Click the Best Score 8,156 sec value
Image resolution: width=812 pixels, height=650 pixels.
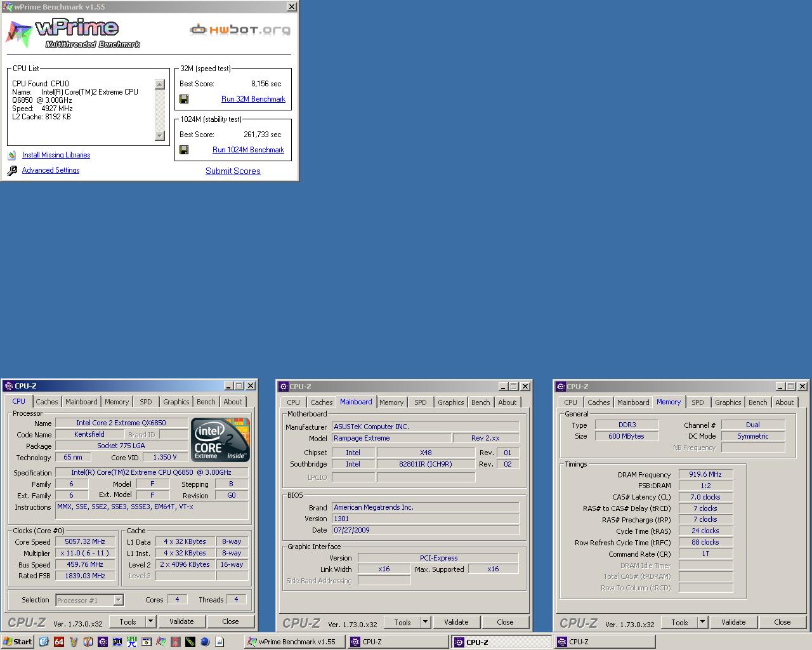coord(266,84)
